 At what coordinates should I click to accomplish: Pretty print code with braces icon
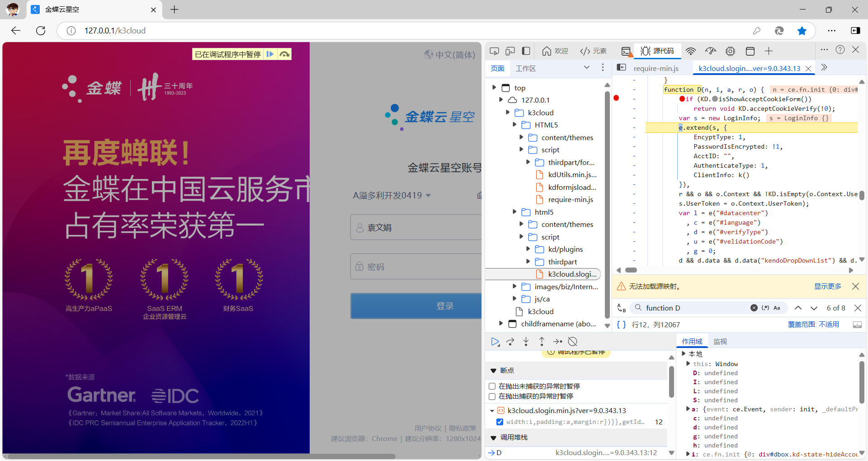(x=621, y=325)
